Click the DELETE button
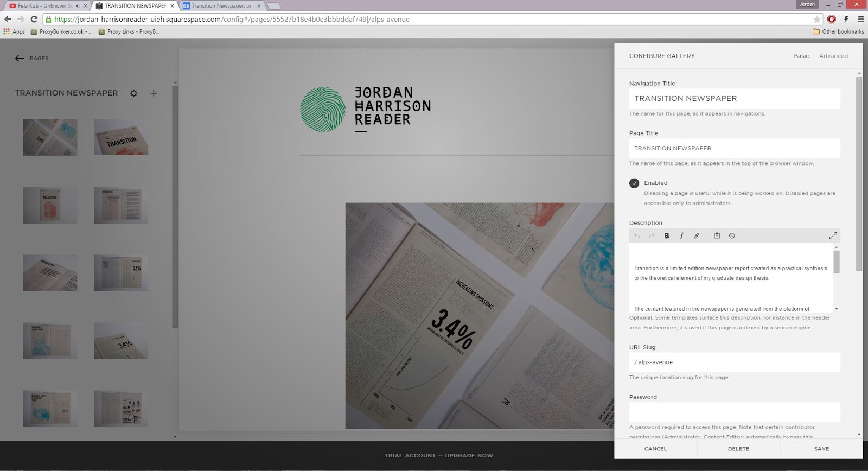The height and width of the screenshot is (471, 868). click(x=738, y=449)
